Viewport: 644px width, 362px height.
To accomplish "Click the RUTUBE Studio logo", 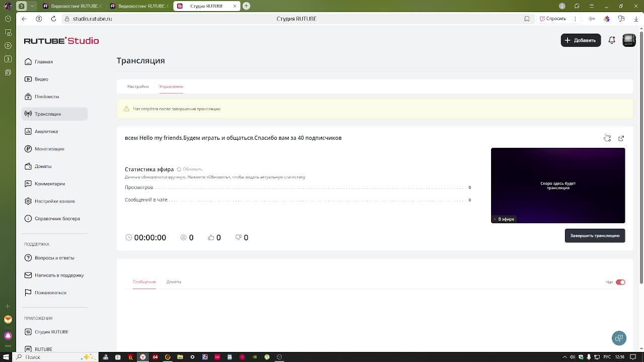I will click(x=61, y=41).
